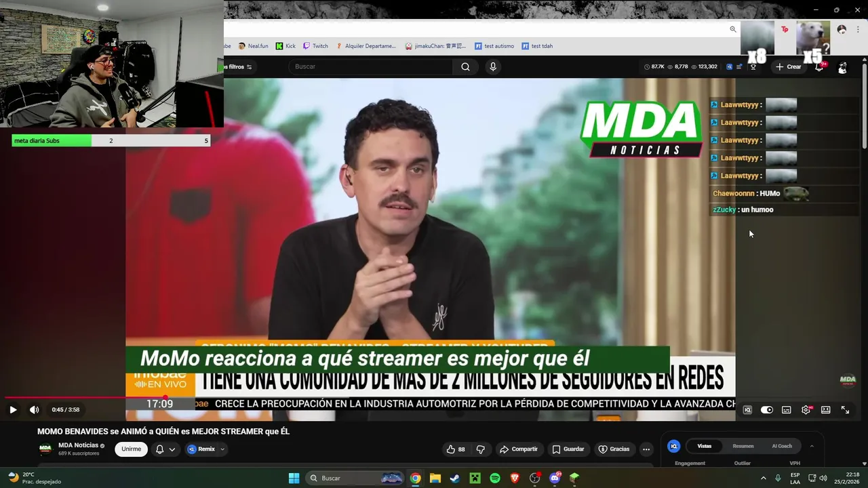Open the filtros filter button

239,66
